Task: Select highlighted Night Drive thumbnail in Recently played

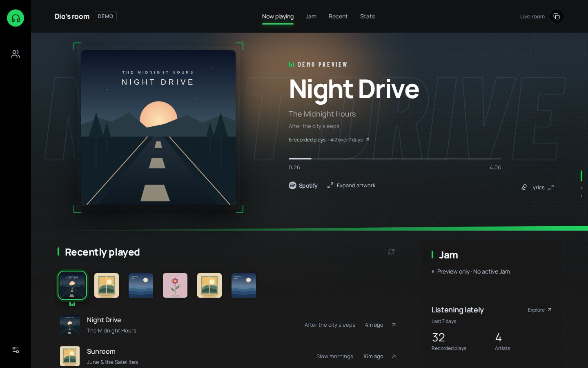Action: [x=72, y=285]
